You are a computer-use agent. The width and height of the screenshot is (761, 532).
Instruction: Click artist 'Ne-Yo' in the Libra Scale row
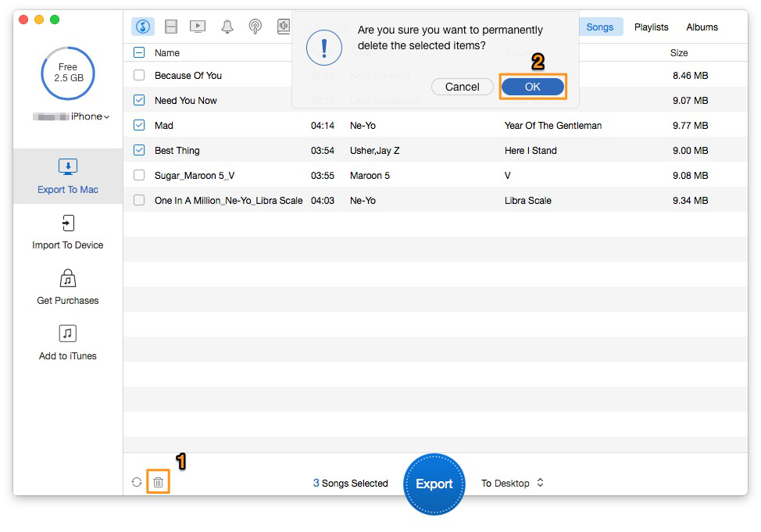point(363,201)
